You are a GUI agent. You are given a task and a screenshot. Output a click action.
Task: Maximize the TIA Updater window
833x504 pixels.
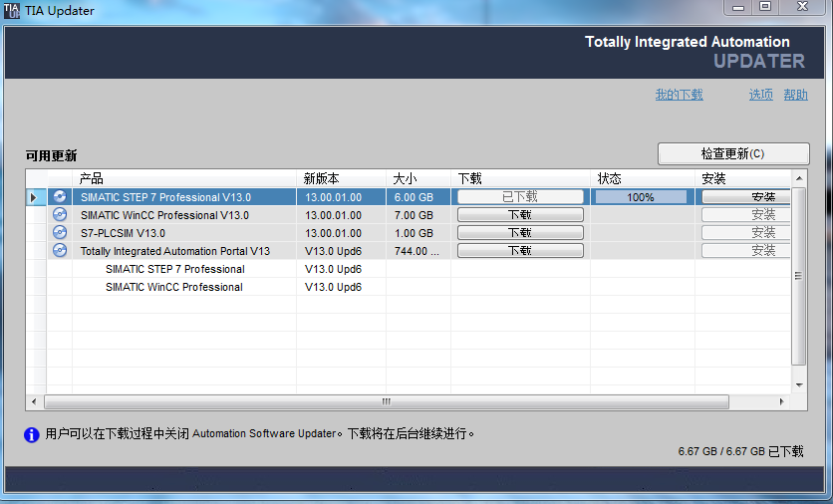tap(765, 7)
